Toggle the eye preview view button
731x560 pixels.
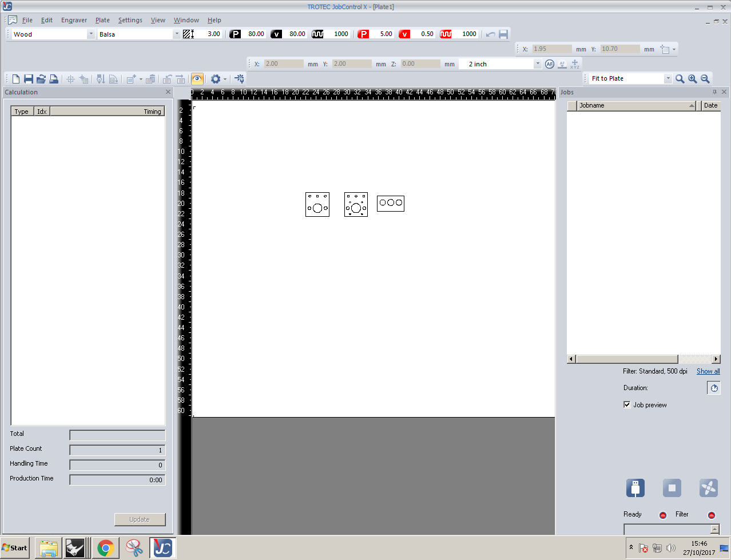[197, 79]
